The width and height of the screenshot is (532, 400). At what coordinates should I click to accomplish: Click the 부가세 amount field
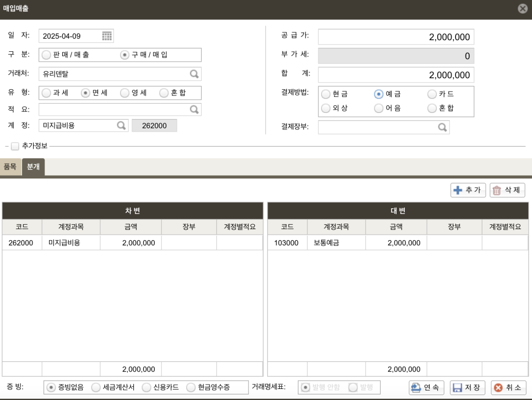396,56
